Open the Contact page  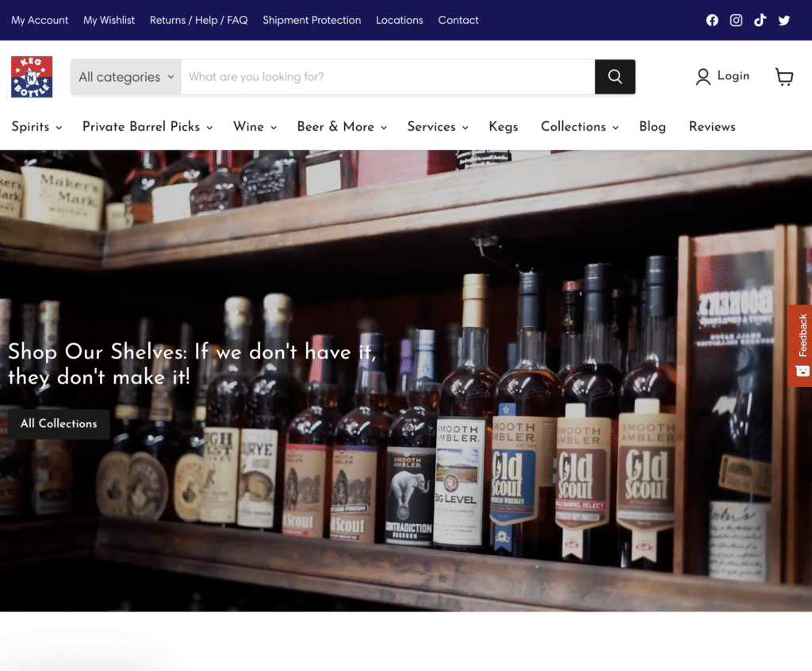click(458, 20)
